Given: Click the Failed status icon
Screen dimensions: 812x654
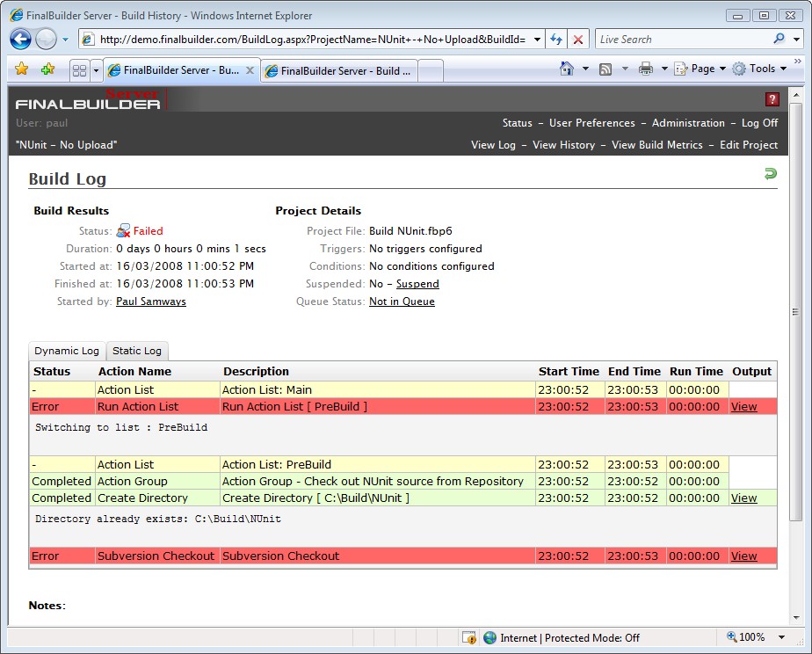Looking at the screenshot, I should pos(123,231).
